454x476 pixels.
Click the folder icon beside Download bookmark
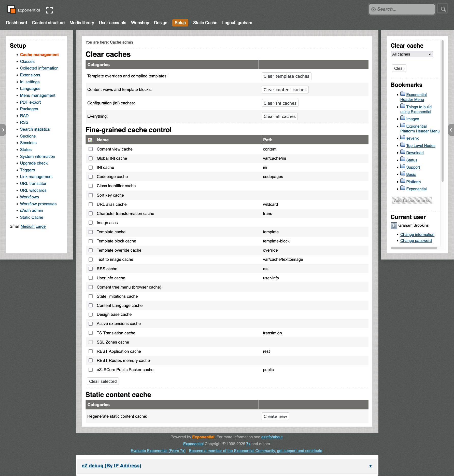pos(403,152)
